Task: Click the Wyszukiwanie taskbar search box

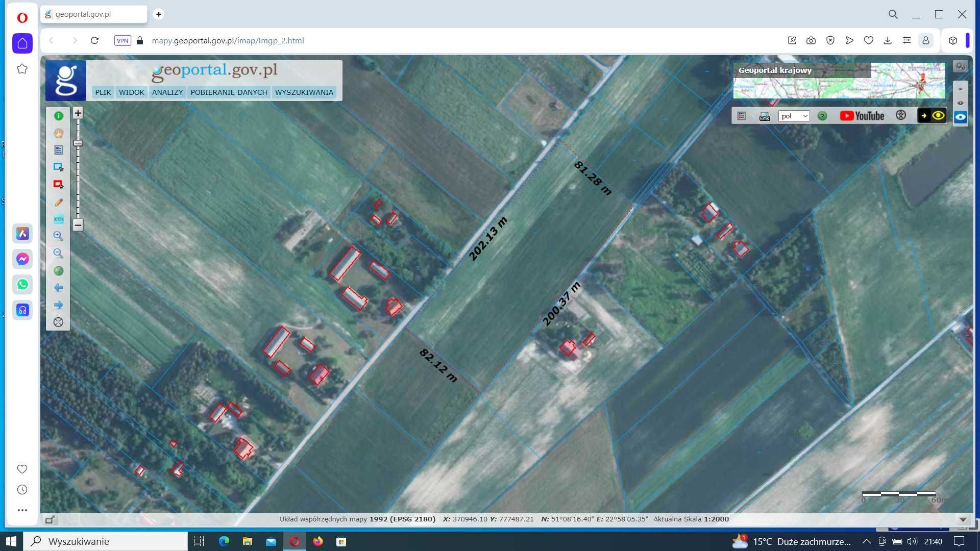Action: coord(106,541)
